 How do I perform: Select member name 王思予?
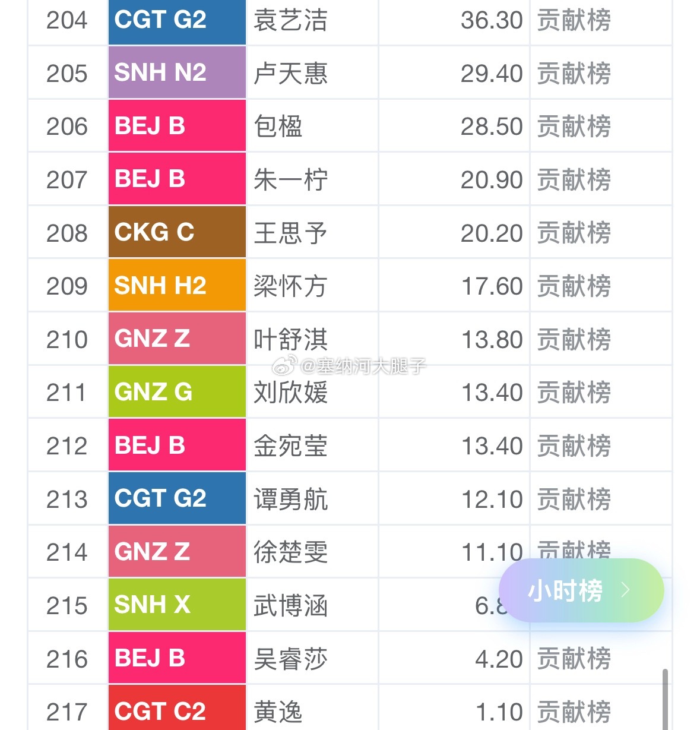click(x=290, y=233)
